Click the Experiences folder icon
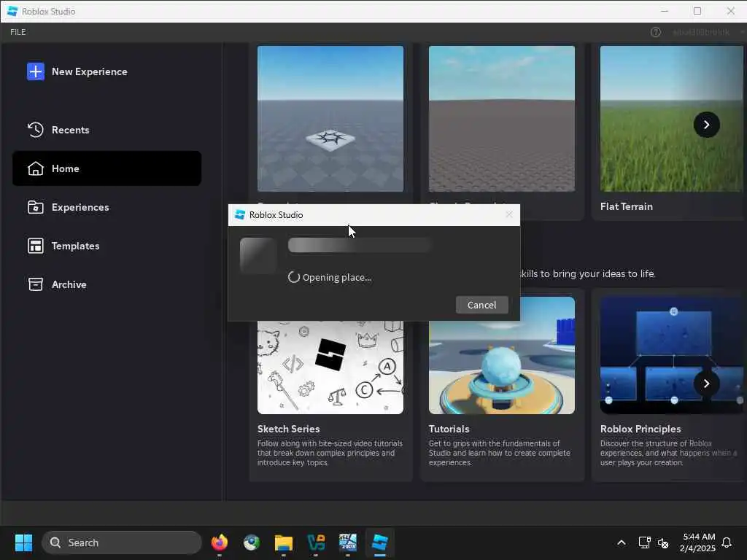 click(x=36, y=207)
